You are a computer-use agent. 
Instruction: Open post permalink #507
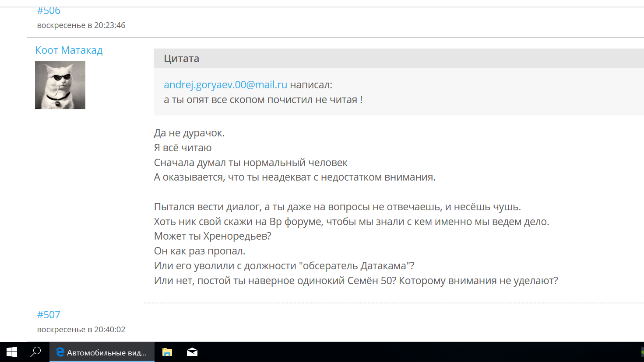pos(49,315)
